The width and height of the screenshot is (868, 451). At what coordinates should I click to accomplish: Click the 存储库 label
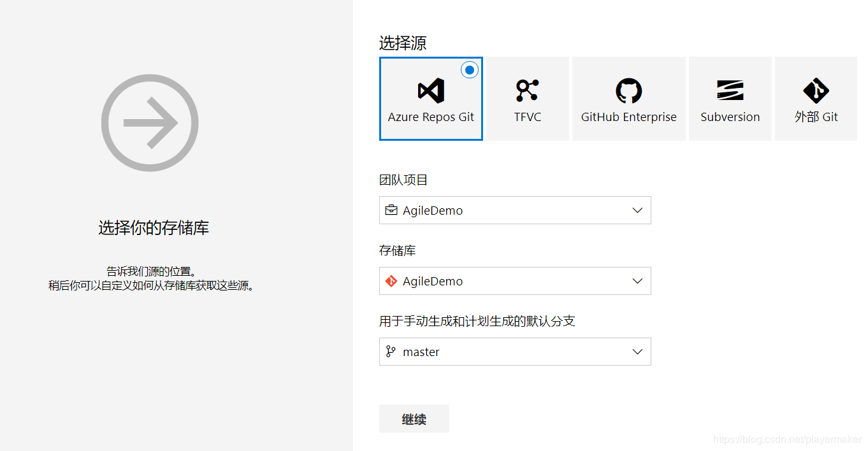pos(398,251)
